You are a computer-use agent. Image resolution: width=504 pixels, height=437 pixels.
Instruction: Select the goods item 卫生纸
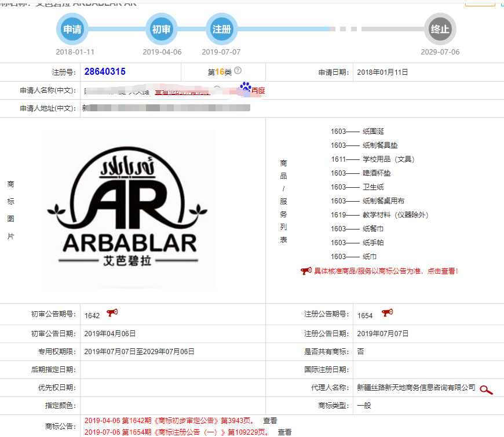(373, 187)
